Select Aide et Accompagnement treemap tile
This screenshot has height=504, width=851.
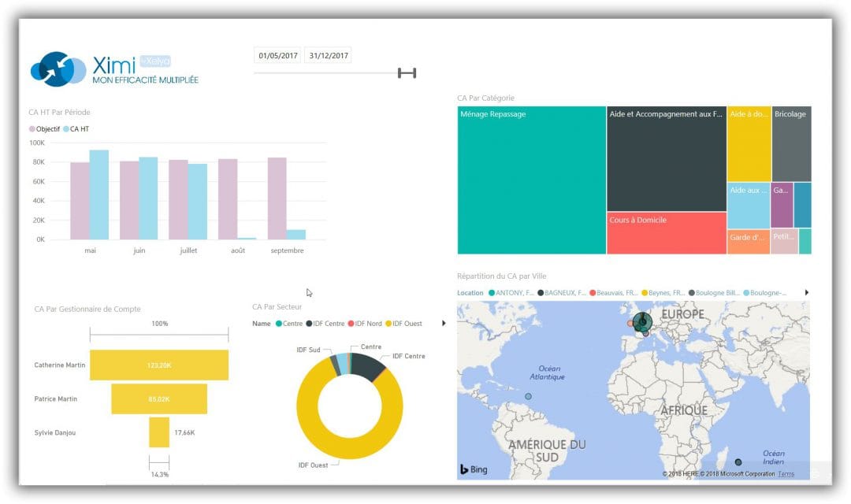[x=667, y=158]
